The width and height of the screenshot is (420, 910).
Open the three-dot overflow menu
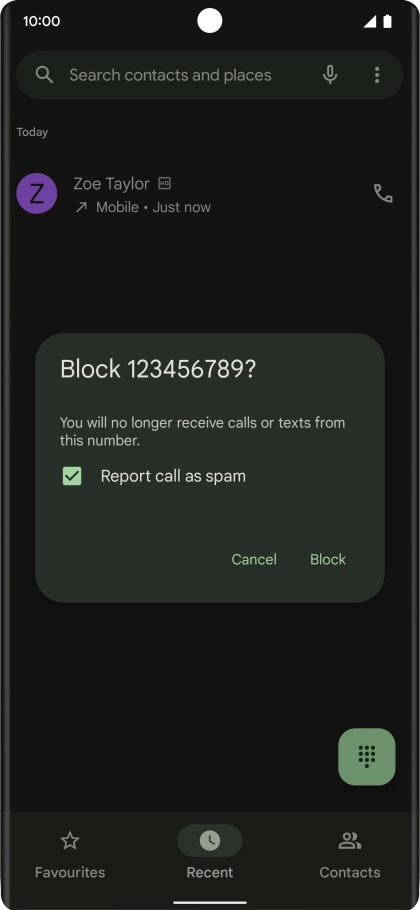[x=376, y=75]
